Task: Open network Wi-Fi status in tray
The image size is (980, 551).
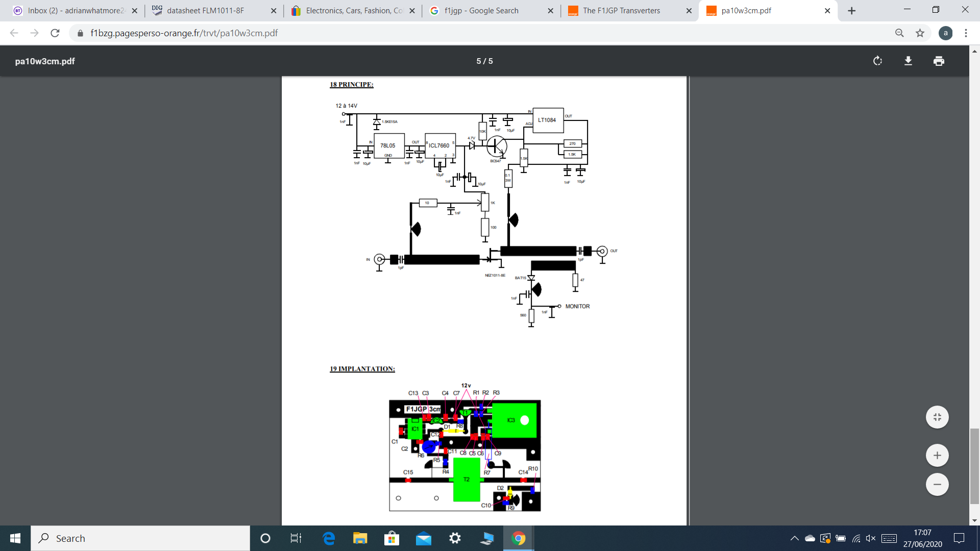Action: 856,538
